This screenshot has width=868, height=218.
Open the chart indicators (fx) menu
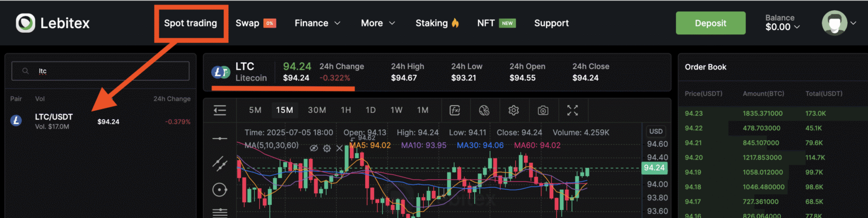[x=454, y=110]
